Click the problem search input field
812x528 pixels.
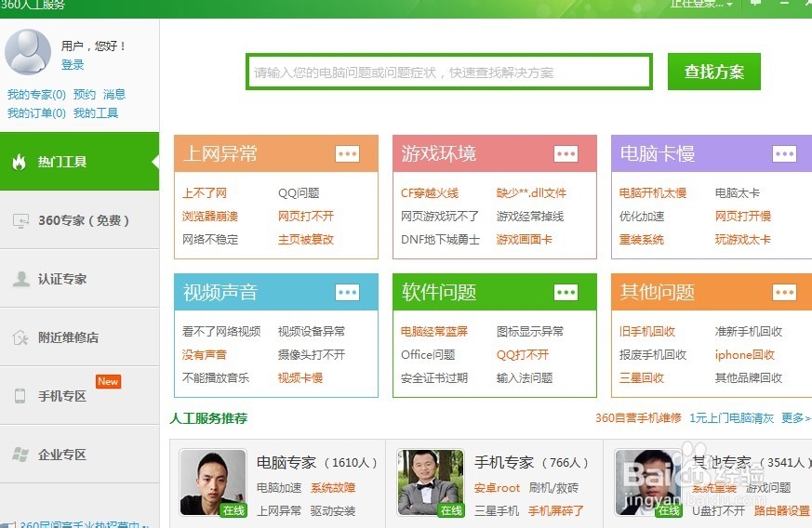pyautogui.click(x=448, y=72)
